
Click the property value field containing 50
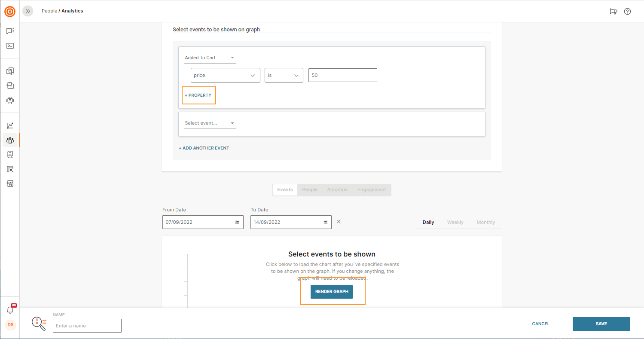coord(343,75)
